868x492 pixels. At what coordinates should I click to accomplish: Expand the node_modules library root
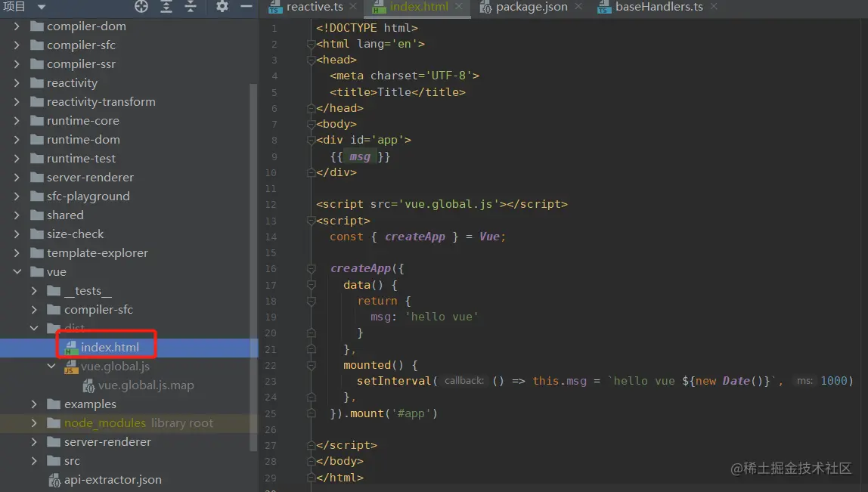click(x=34, y=422)
